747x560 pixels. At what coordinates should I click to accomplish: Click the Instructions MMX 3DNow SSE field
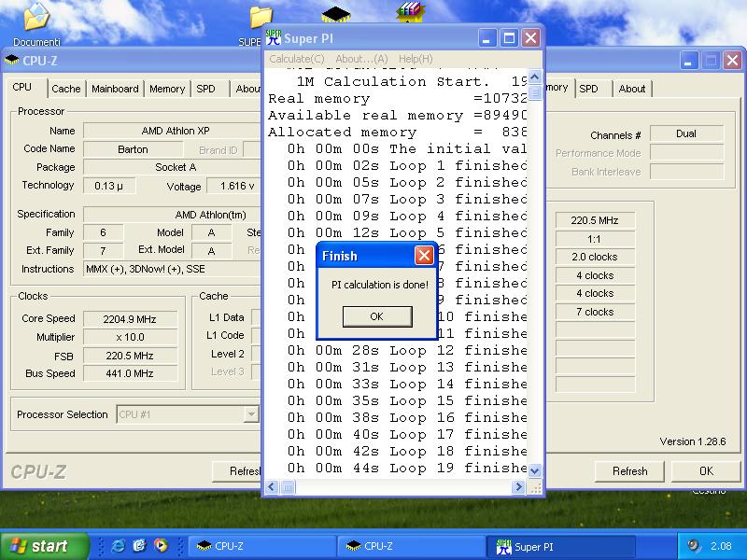(173, 269)
